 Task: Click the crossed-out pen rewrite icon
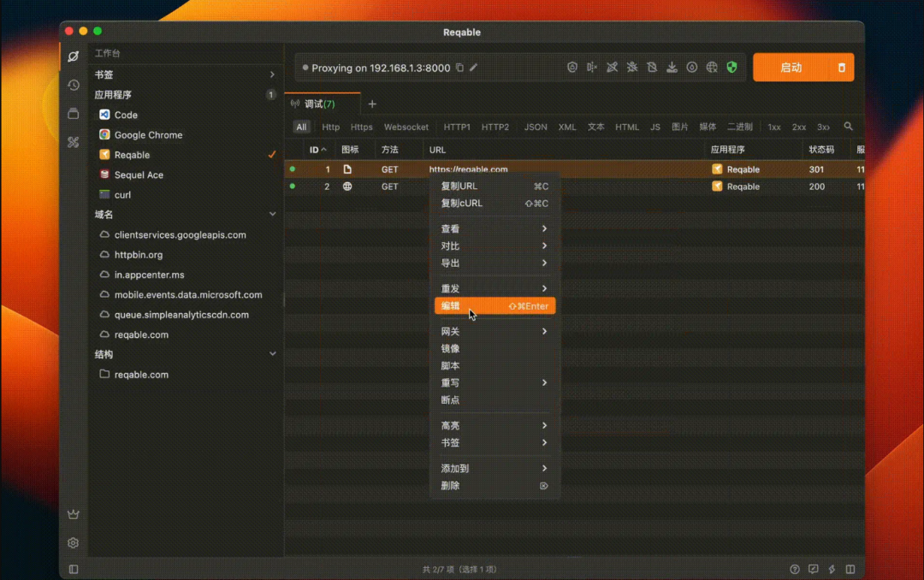(x=613, y=68)
